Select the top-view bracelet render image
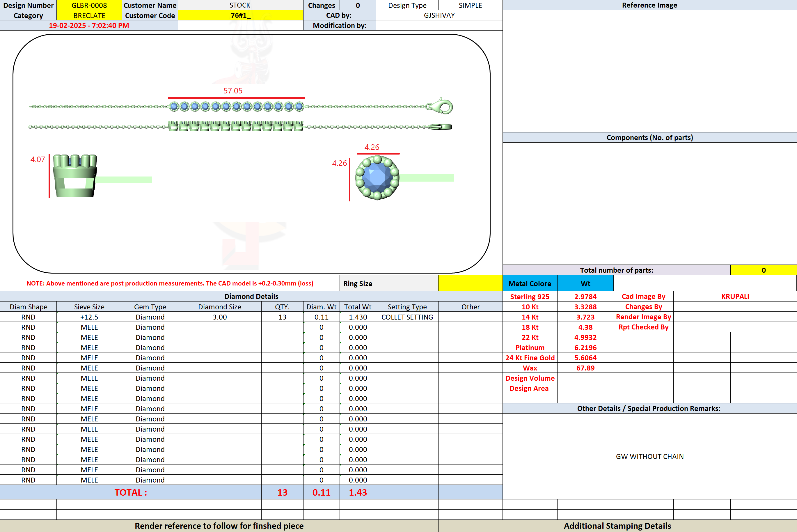 click(241, 107)
